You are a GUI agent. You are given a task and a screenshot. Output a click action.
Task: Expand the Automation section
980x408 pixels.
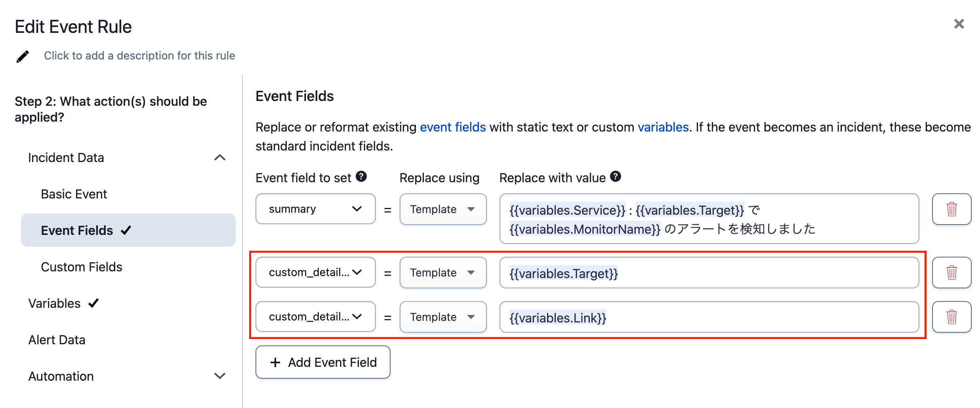click(219, 376)
